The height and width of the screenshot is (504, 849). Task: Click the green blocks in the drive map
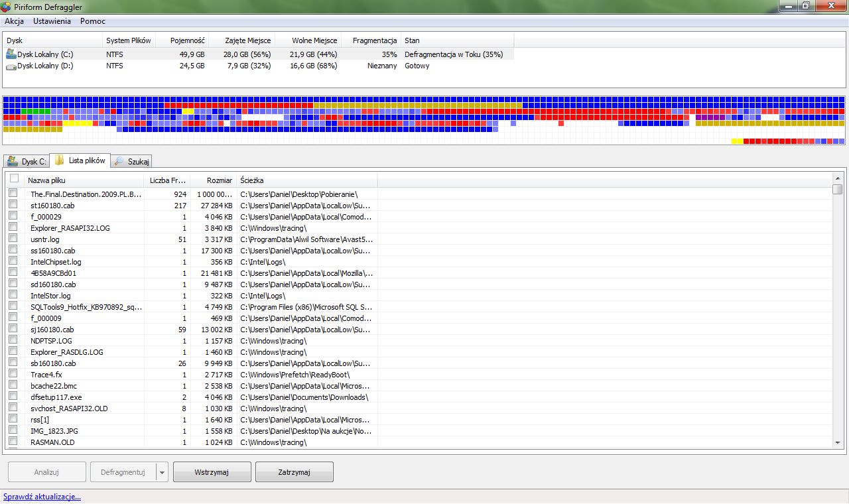coord(36,111)
